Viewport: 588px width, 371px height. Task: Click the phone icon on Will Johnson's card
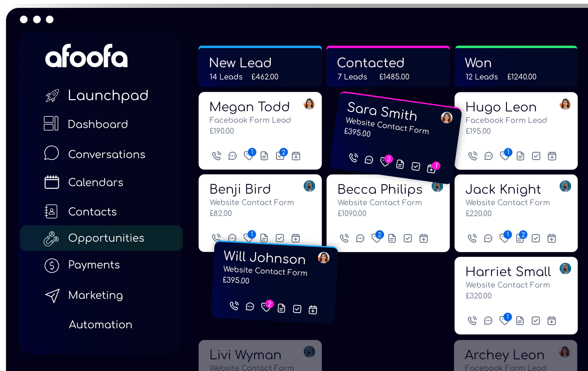tap(234, 306)
